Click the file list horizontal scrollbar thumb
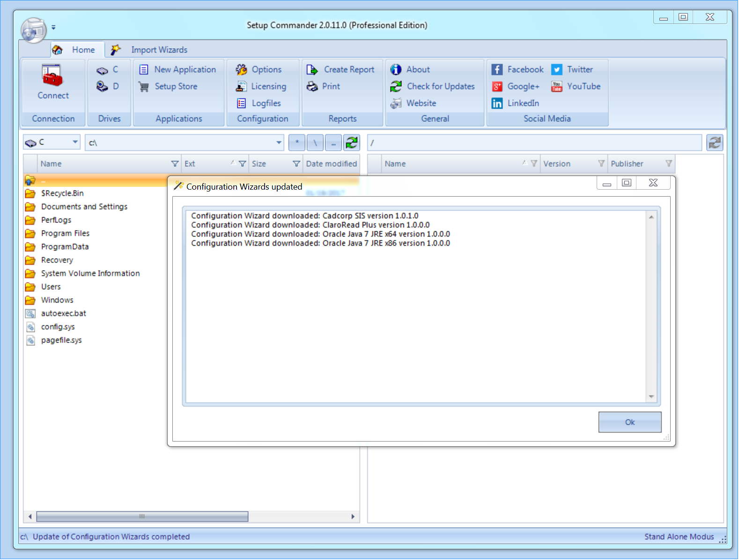The height and width of the screenshot is (560, 739). point(142,517)
